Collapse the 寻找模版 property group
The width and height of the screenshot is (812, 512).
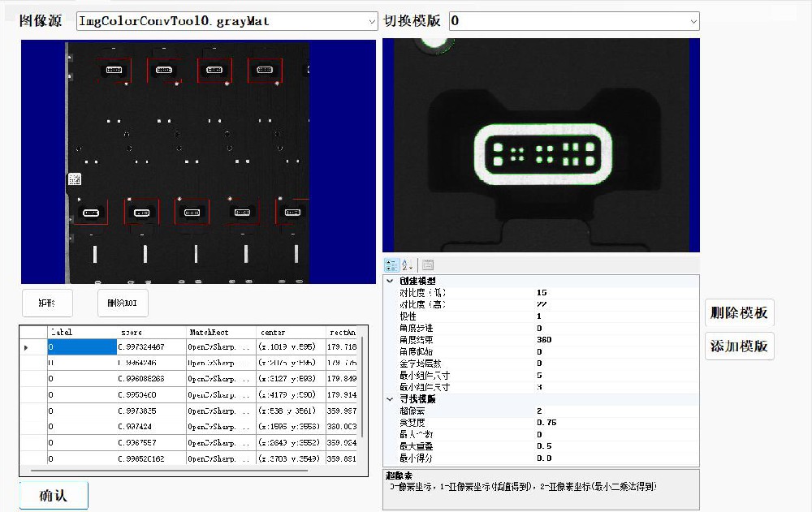coord(390,399)
